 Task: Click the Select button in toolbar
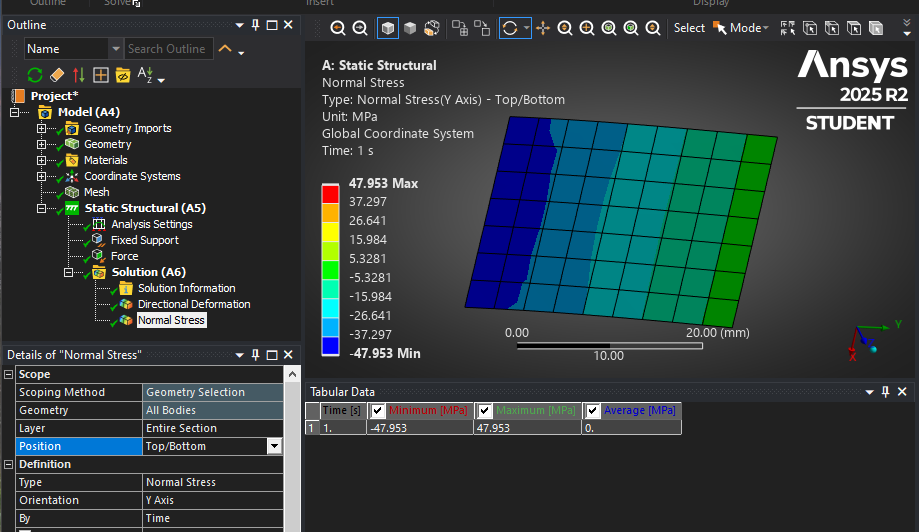tap(689, 28)
